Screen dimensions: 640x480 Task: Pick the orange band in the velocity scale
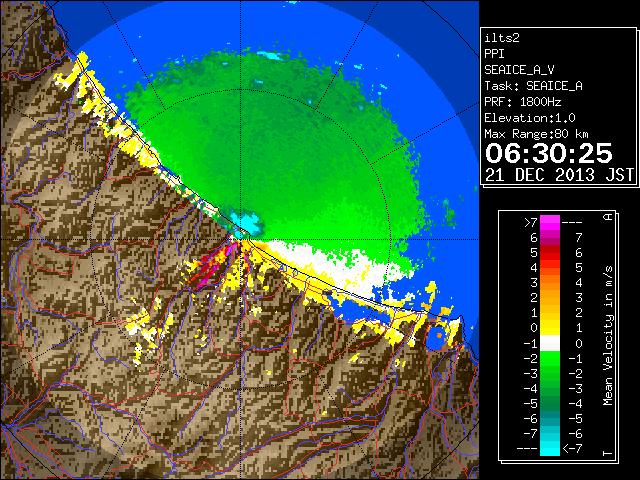(x=550, y=282)
